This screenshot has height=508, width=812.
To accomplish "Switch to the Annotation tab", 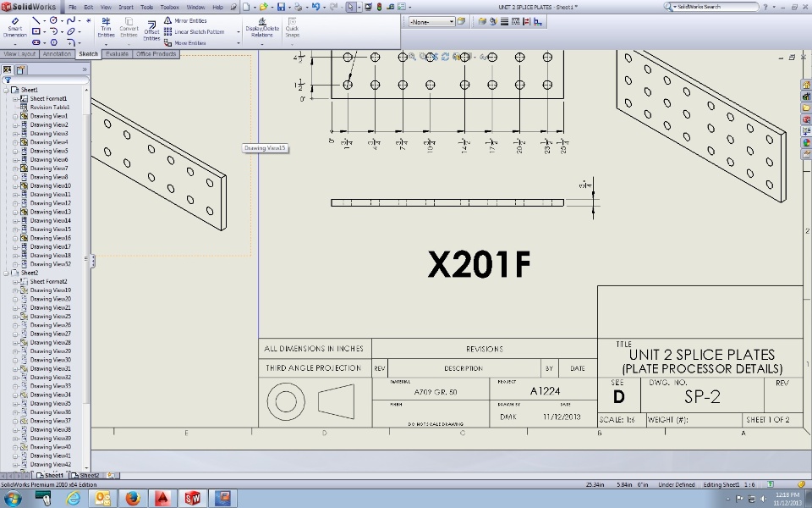I will tap(57, 54).
